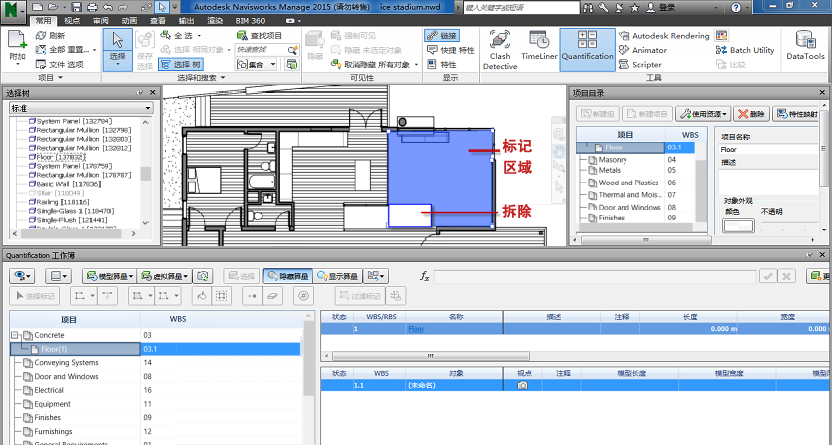Viewport: 832px width, 445px height.
Task: Open DataTools
Action: [x=805, y=46]
